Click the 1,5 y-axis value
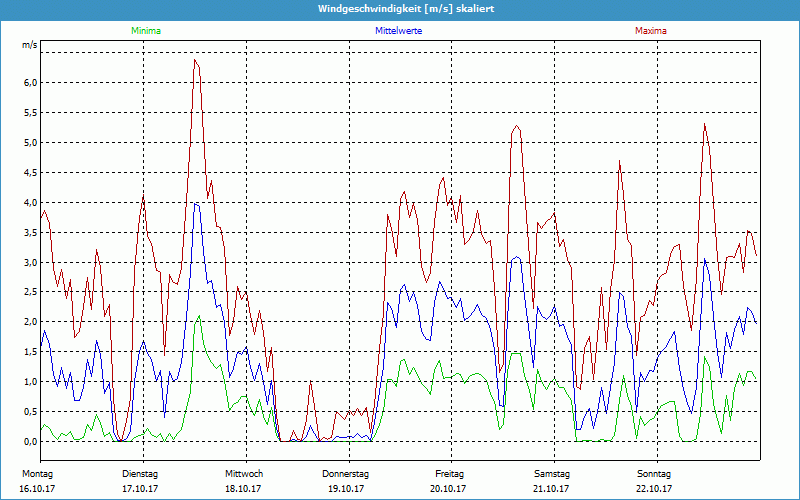The height and width of the screenshot is (500, 800). 31,352
